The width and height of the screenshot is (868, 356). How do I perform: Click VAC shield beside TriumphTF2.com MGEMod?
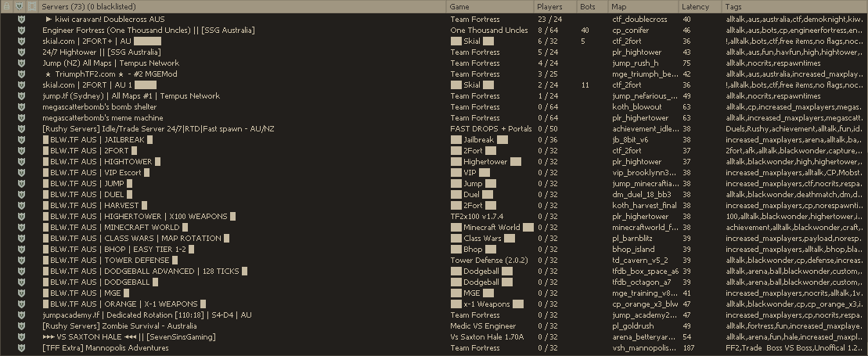click(x=21, y=74)
